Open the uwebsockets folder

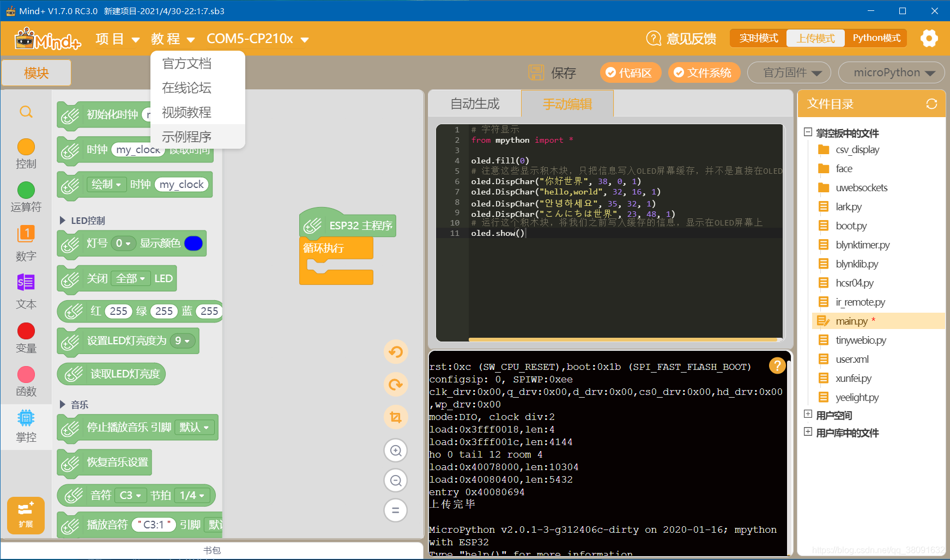861,188
